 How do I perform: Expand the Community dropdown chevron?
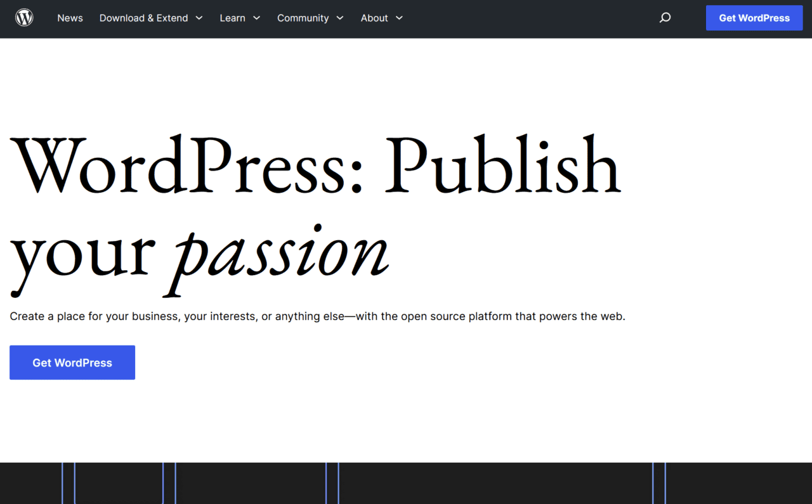pos(340,18)
